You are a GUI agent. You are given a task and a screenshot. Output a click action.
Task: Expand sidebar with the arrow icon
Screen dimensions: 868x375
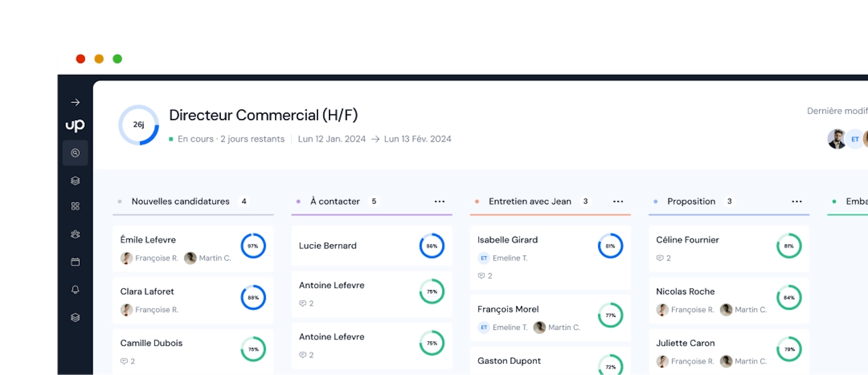coord(75,102)
